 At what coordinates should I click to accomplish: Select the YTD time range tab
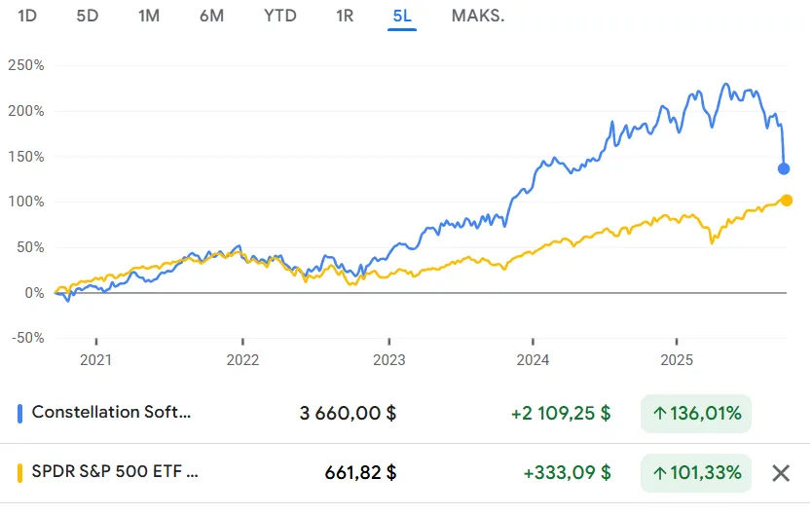tap(280, 16)
